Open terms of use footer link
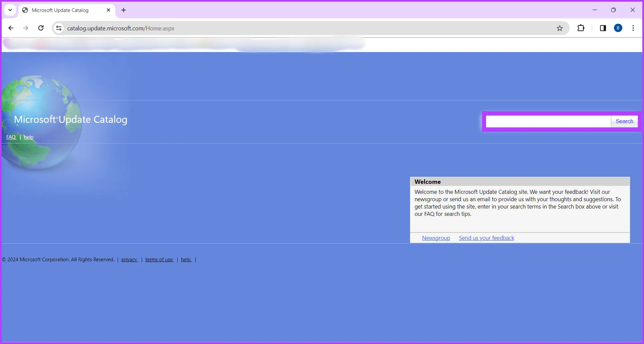644x344 pixels. (159, 260)
